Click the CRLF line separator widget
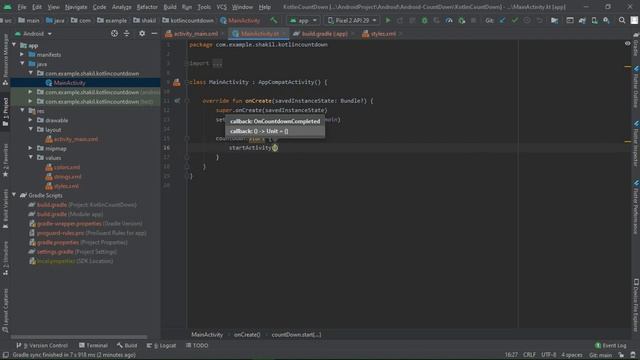Viewport: 640px width, 360px height. [529, 355]
